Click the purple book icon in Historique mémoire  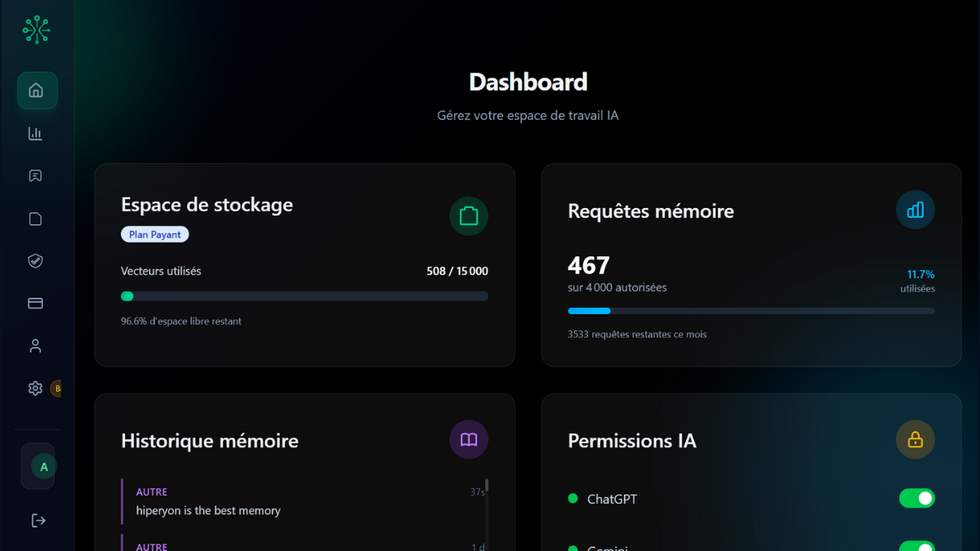[469, 440]
